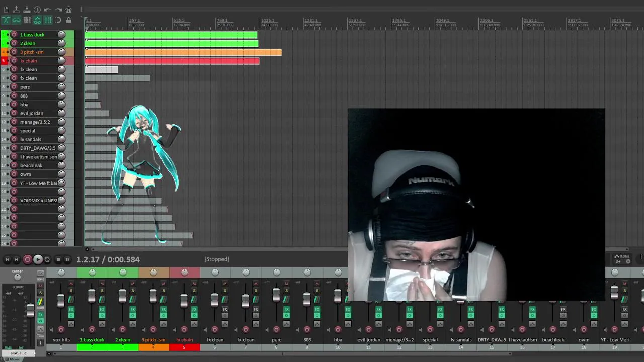Arm record on 1 bass duck track panel
The image size is (644, 362).
tap(14, 34)
